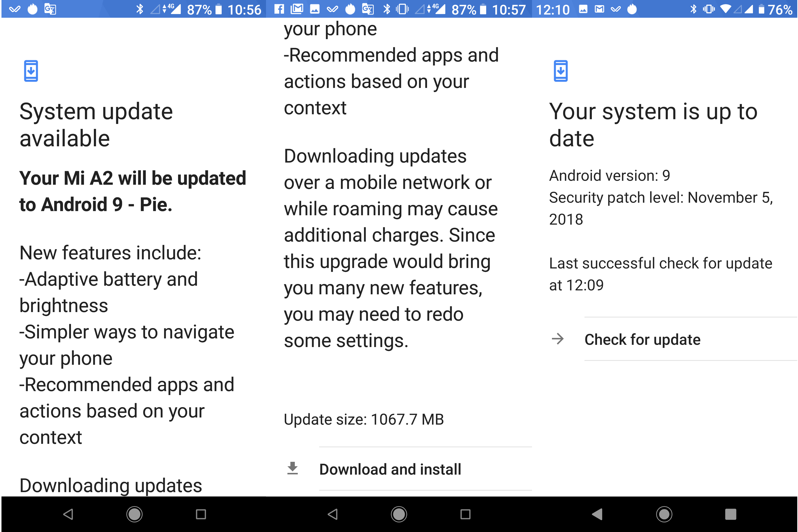Tap the outlined recents square in the left screen's navigation bar
This screenshot has width=798, height=532.
(x=201, y=514)
